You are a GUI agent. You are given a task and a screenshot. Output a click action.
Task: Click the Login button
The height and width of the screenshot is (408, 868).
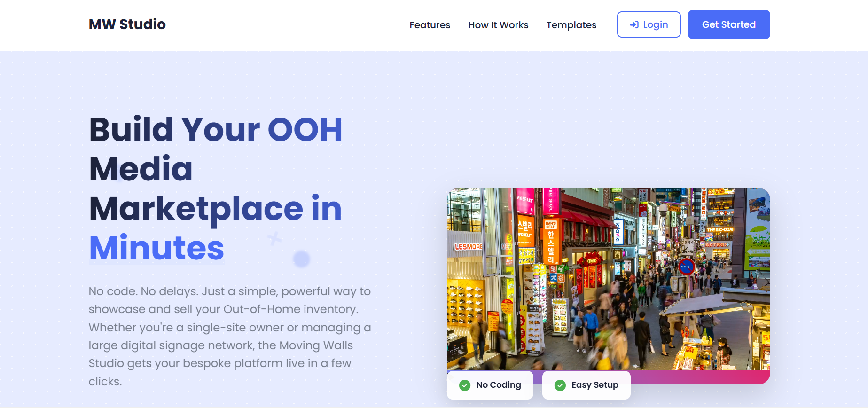point(649,24)
